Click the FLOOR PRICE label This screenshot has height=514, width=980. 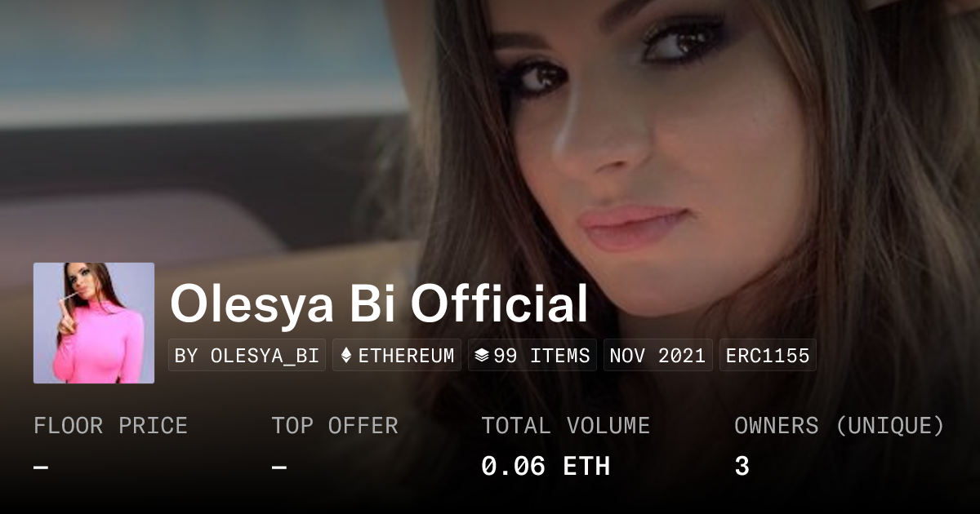click(x=111, y=426)
